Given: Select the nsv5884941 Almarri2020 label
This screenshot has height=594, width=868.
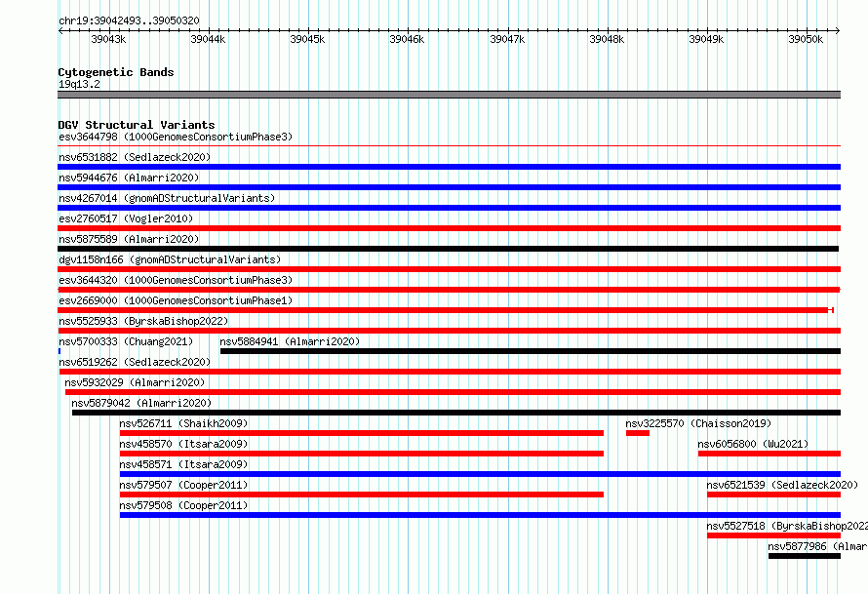Looking at the screenshot, I should (x=290, y=341).
